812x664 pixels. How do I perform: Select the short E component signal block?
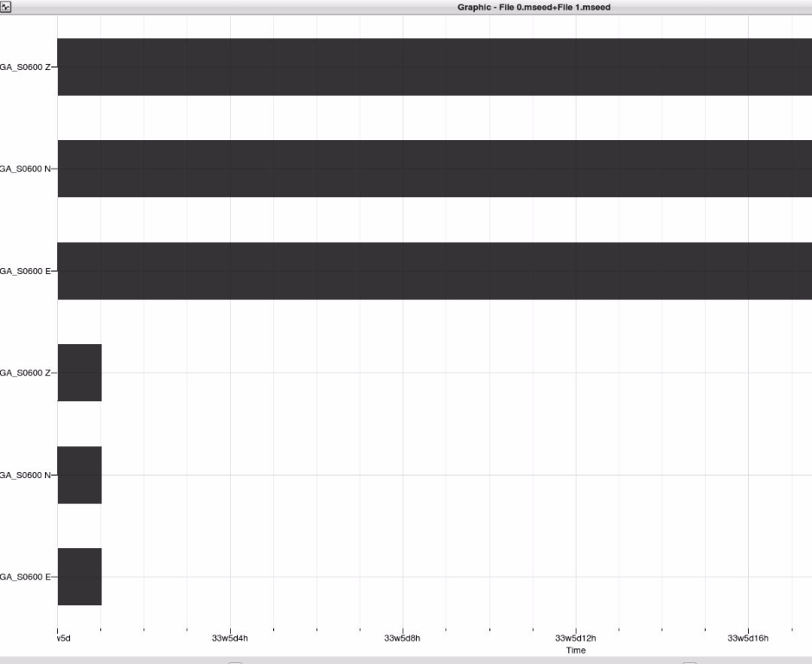pos(80,577)
